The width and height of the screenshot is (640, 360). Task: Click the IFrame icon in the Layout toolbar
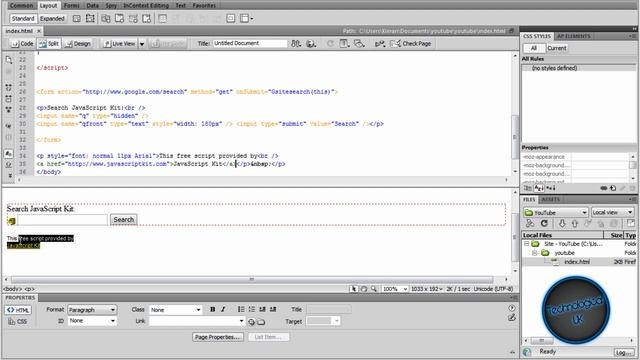click(x=231, y=18)
